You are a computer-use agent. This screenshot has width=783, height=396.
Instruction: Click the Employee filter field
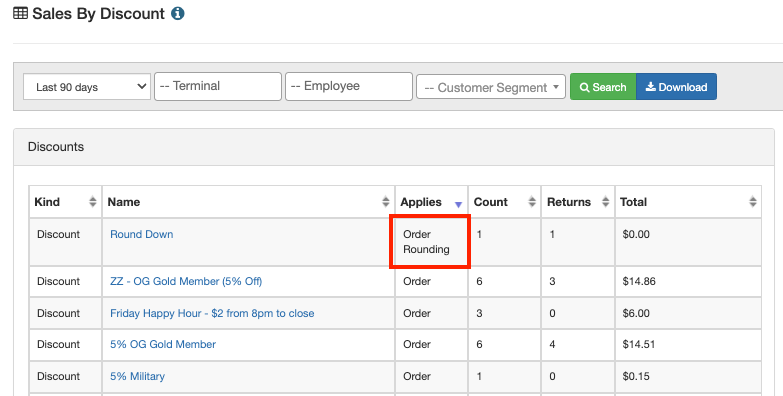click(349, 86)
